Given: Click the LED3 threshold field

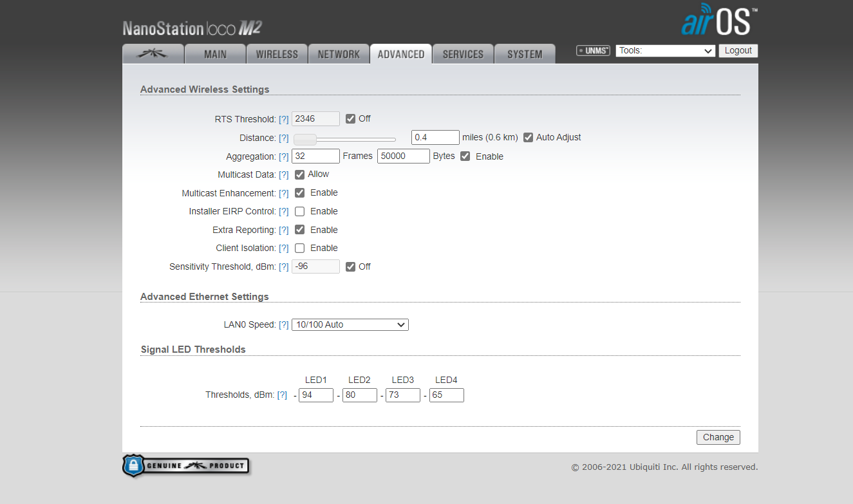Looking at the screenshot, I should [x=403, y=395].
